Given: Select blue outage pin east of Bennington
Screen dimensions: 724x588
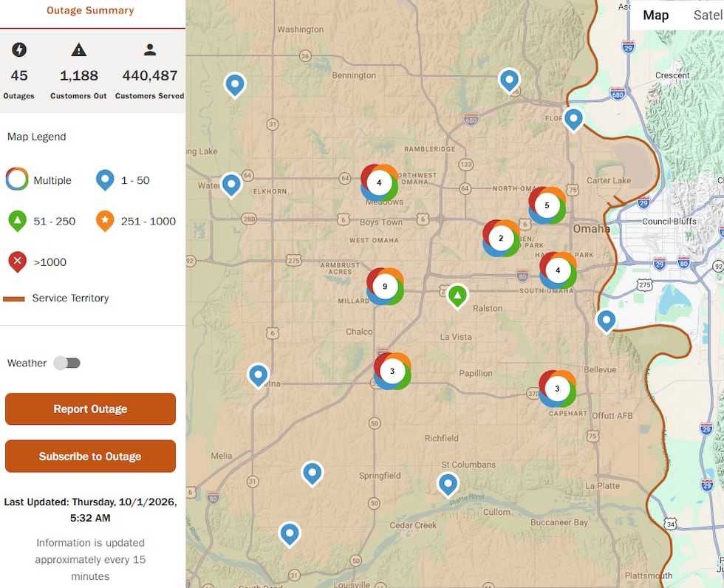Looking at the screenshot, I should [x=509, y=81].
